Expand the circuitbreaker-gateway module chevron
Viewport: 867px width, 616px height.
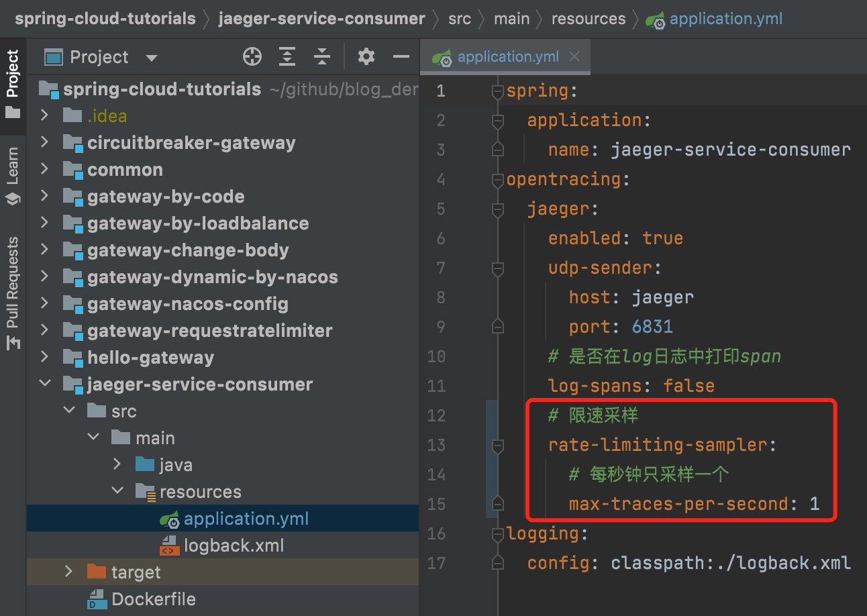[x=44, y=142]
